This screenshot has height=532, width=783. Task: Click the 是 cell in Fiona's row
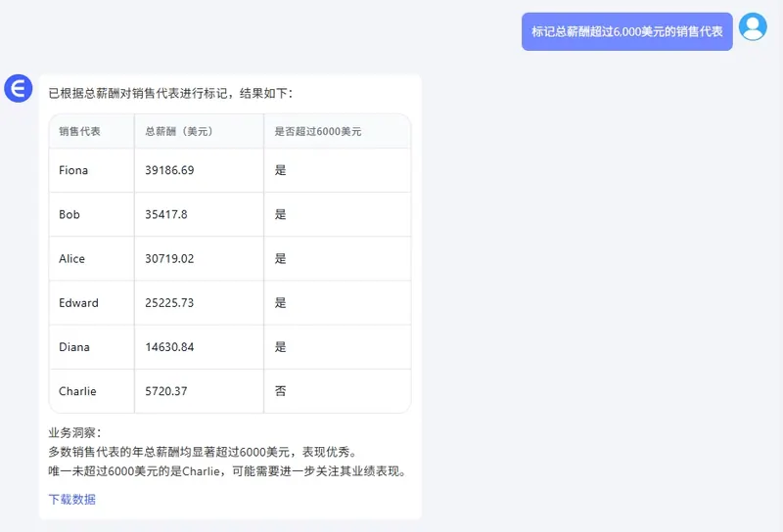[x=281, y=170]
